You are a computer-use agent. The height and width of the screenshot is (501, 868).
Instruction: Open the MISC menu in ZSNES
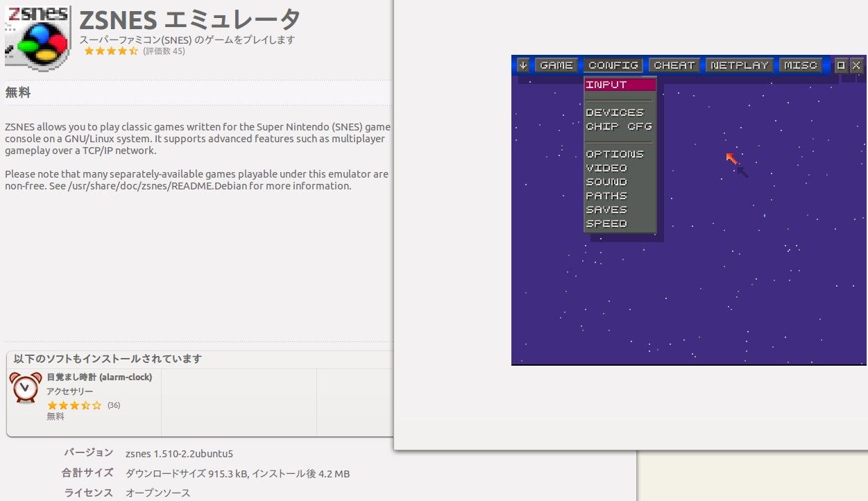801,65
